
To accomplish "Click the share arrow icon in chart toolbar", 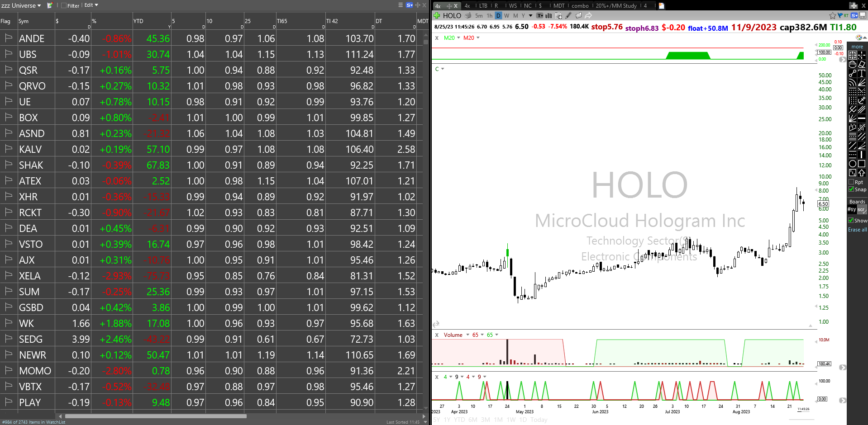I will 588,15.
